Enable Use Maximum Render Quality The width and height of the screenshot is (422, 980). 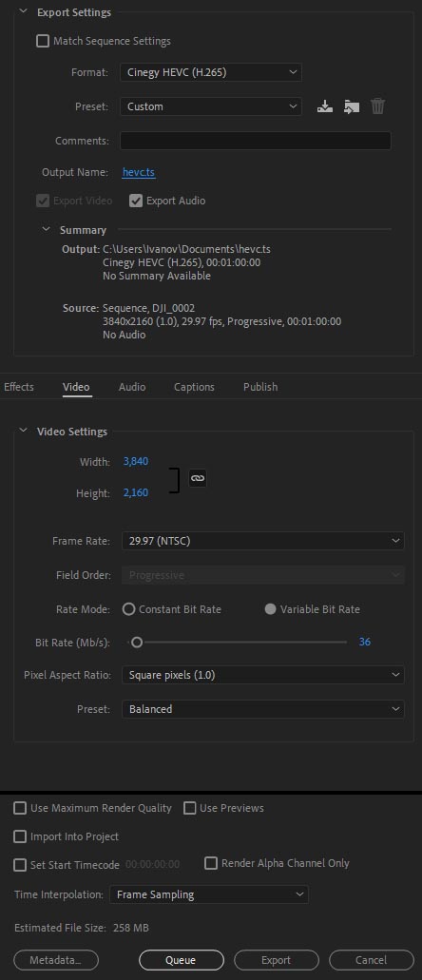[x=20, y=808]
